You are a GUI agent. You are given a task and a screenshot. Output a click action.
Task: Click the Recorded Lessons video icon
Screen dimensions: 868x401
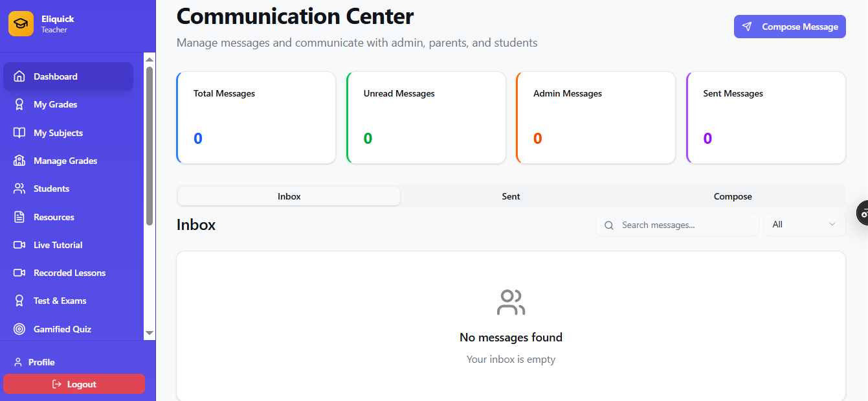point(19,273)
